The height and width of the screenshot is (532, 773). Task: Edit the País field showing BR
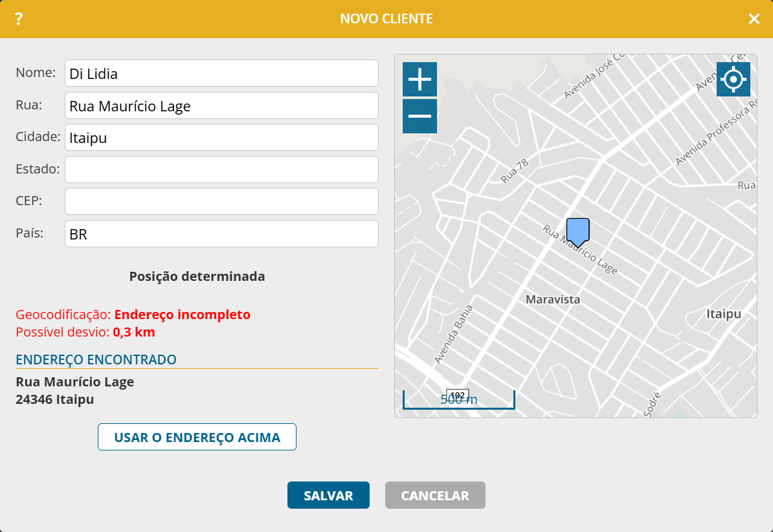tap(221, 234)
